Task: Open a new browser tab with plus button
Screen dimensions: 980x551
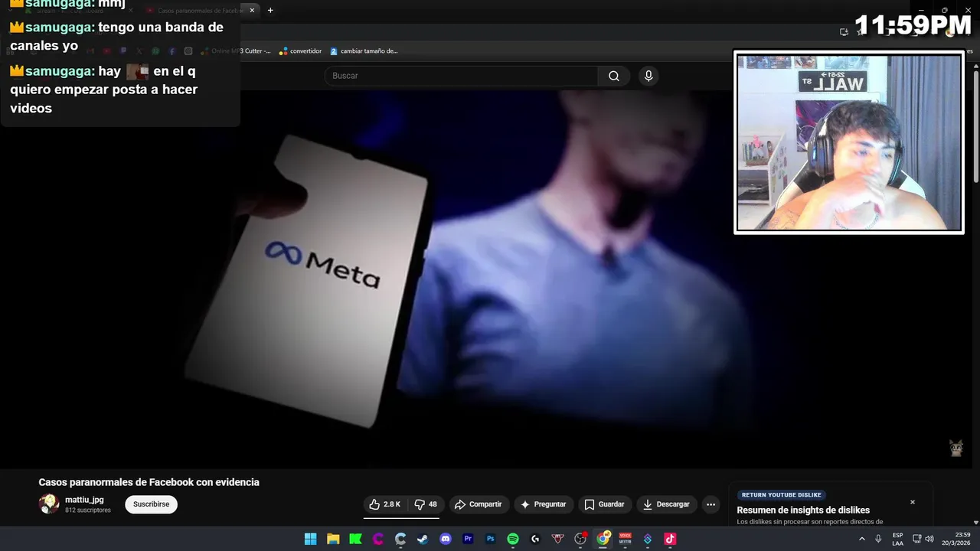Action: (270, 10)
